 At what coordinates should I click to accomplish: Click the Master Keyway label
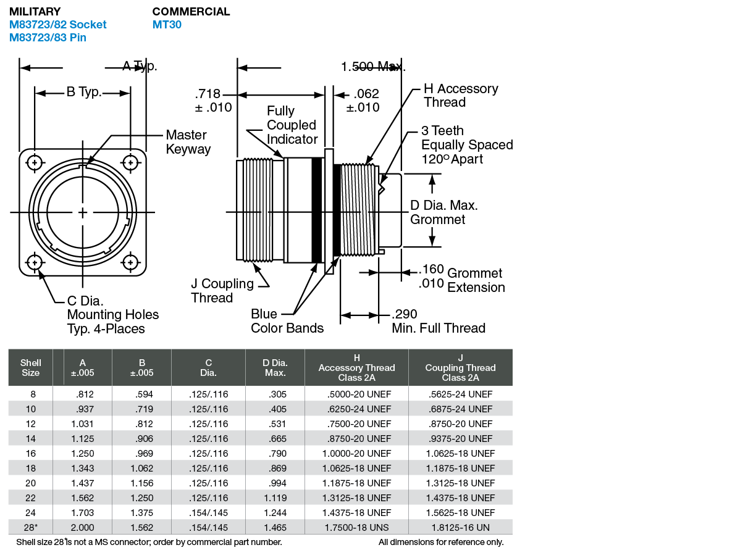click(188, 142)
